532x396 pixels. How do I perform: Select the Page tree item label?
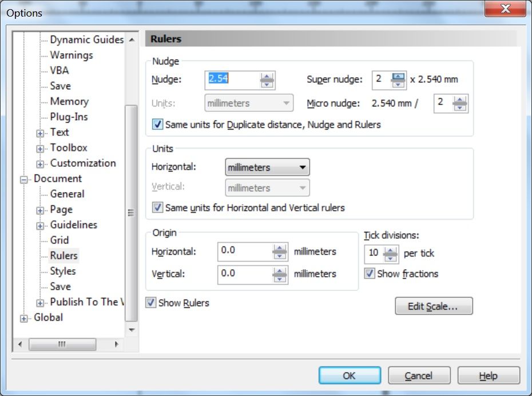(x=61, y=209)
